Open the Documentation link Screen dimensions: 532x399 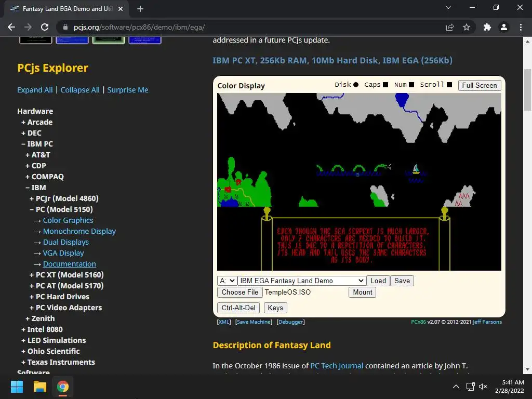[x=70, y=264]
